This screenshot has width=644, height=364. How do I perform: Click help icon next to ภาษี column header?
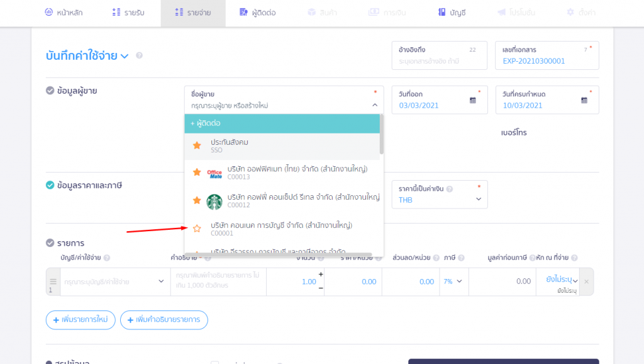461,258
